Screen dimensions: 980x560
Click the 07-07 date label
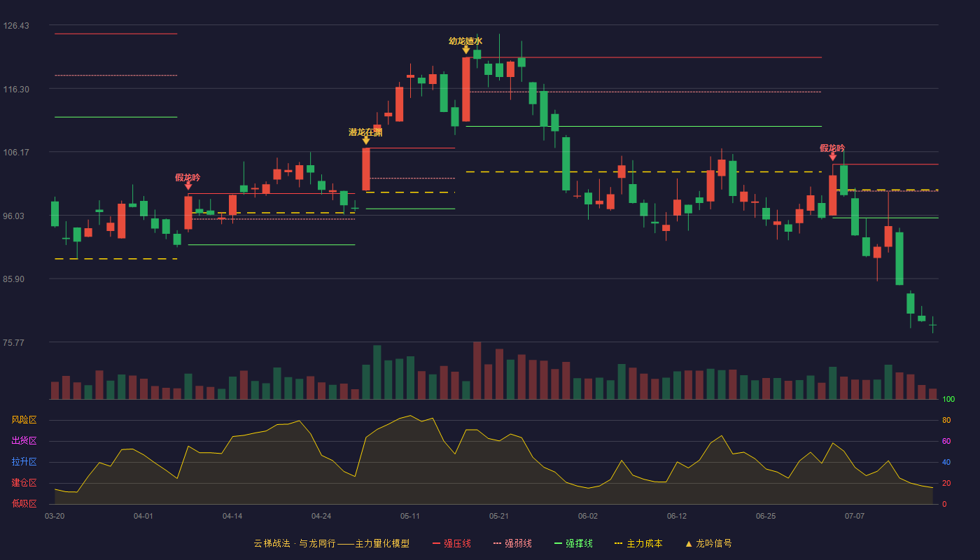coord(855,516)
